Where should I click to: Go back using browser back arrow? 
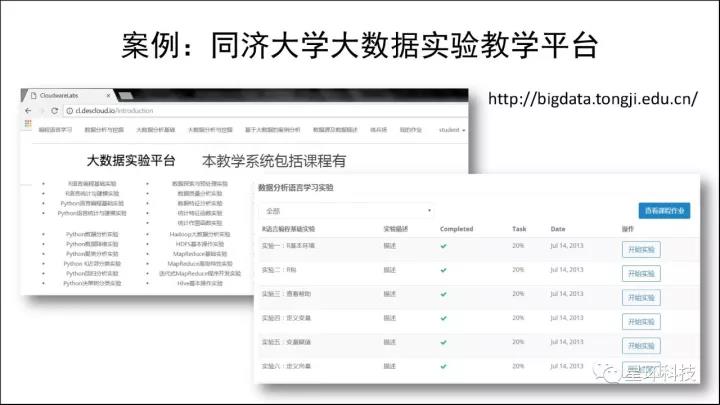28,111
